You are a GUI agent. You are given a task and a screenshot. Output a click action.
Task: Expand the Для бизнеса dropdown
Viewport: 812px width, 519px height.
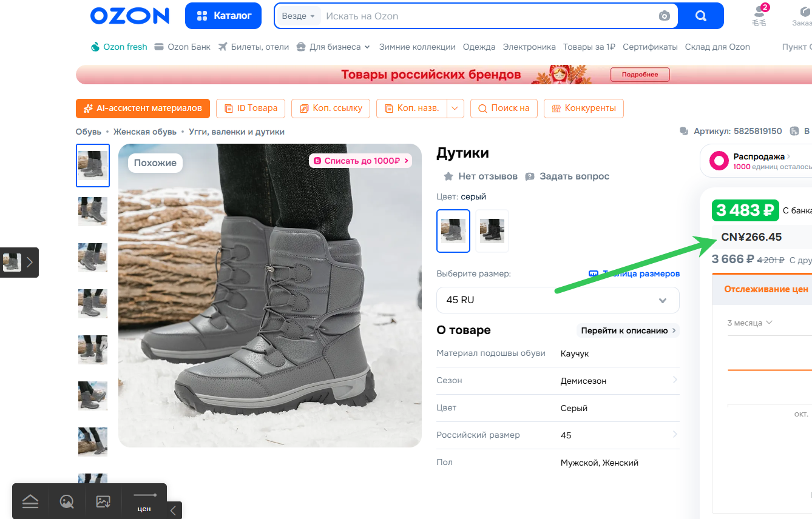333,47
